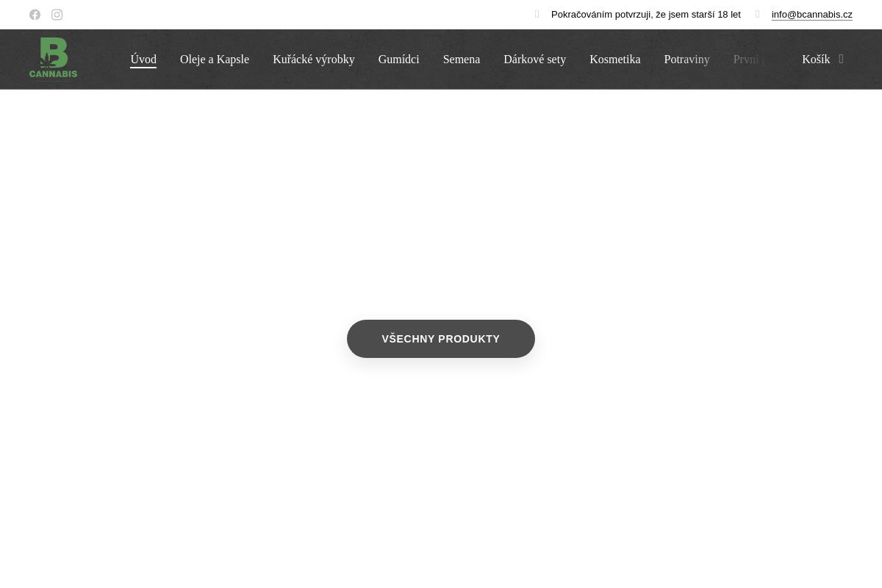Browse the Semena category
The height and width of the screenshot is (588, 882).
point(462,60)
